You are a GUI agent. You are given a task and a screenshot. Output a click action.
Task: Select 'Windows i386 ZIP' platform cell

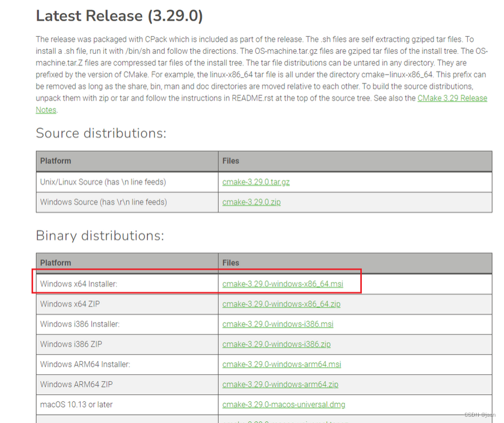coord(127,344)
